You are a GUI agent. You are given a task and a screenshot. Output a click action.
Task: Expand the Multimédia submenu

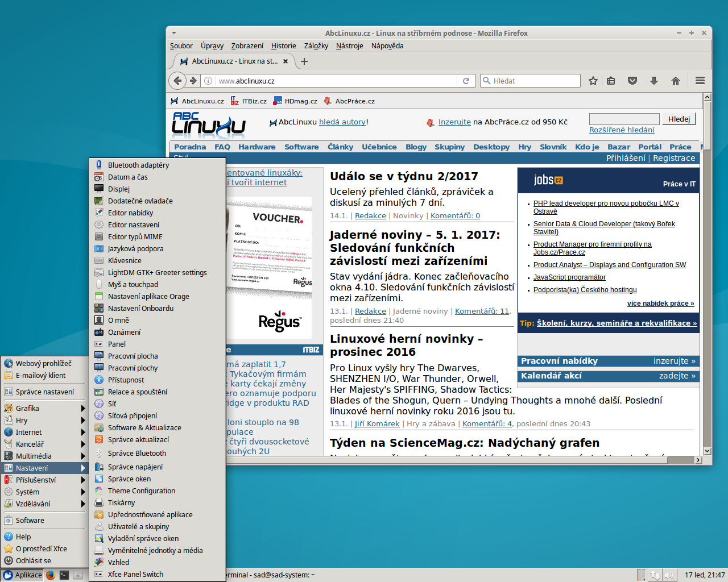44,456
